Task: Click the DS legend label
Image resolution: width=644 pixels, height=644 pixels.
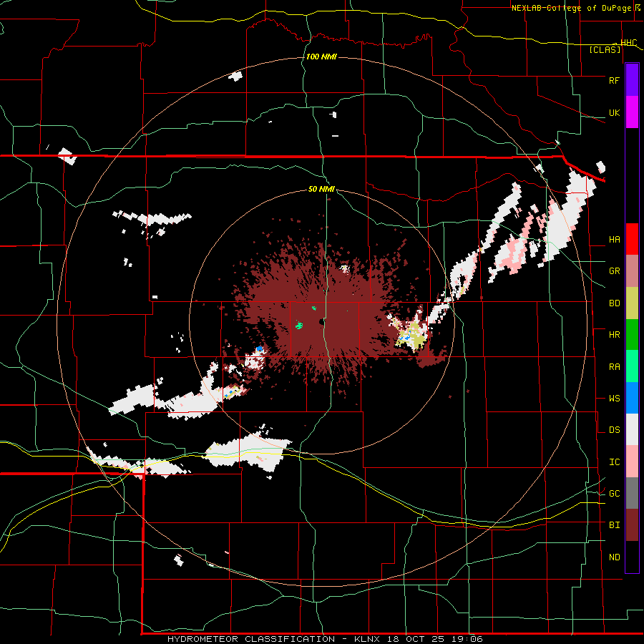Action: tap(614, 429)
